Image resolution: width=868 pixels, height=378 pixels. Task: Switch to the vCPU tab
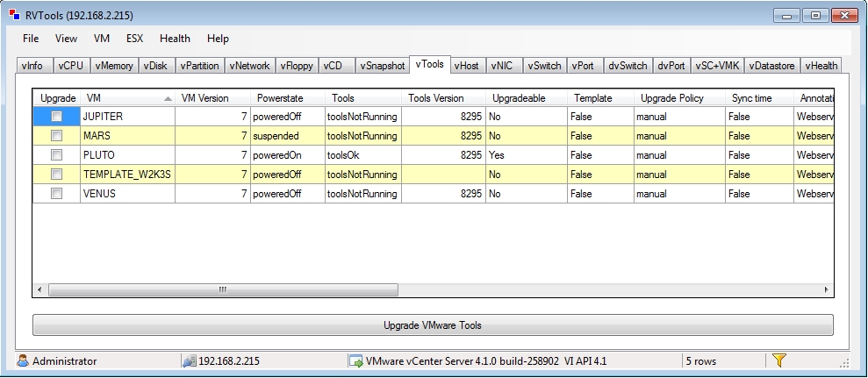click(x=71, y=65)
